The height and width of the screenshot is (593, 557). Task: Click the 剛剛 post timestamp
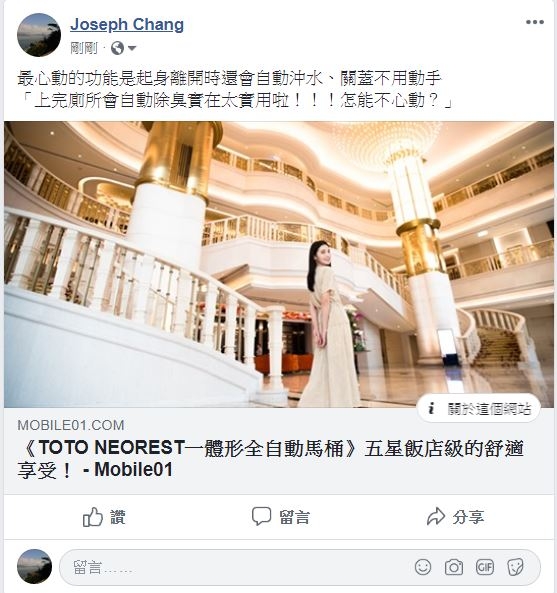point(83,48)
